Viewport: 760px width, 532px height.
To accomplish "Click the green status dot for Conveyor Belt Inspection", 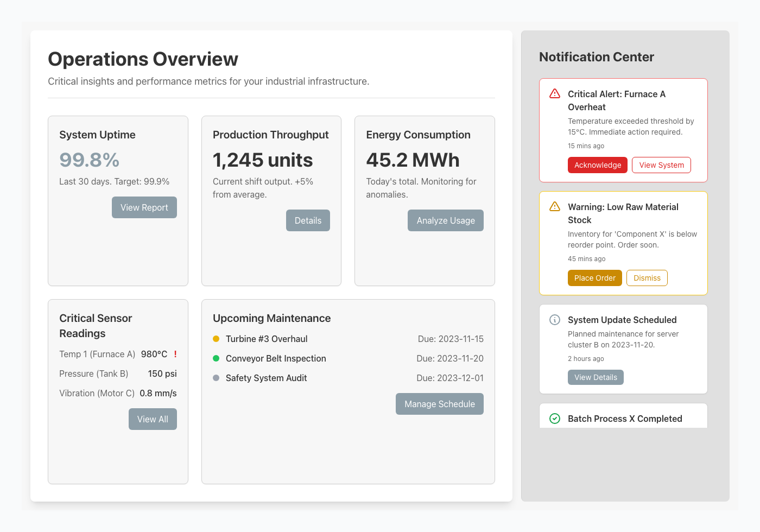I will 217,358.
